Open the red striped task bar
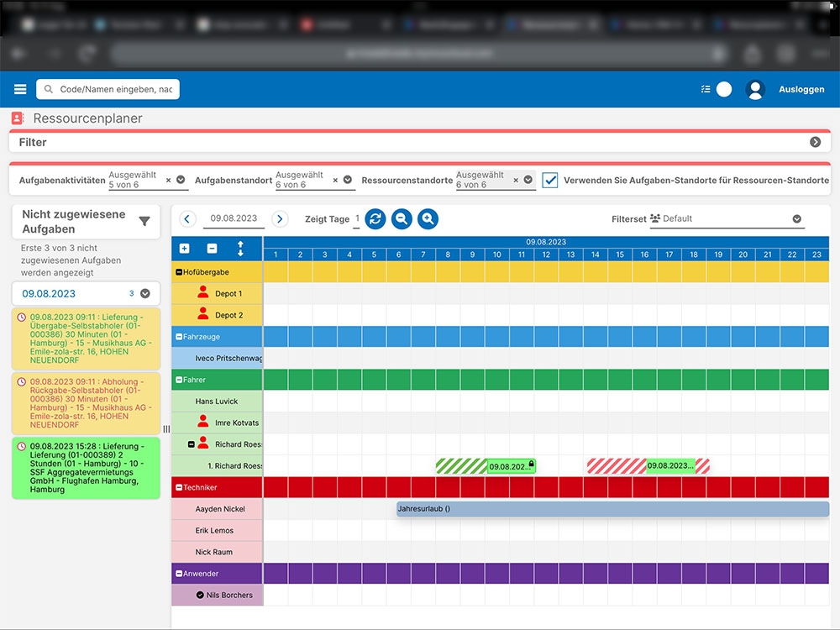 (x=648, y=465)
